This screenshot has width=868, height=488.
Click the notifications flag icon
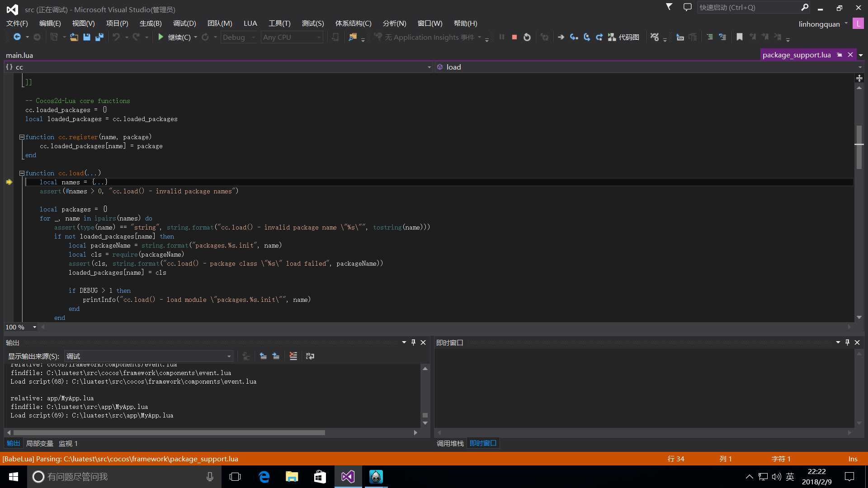(669, 7)
